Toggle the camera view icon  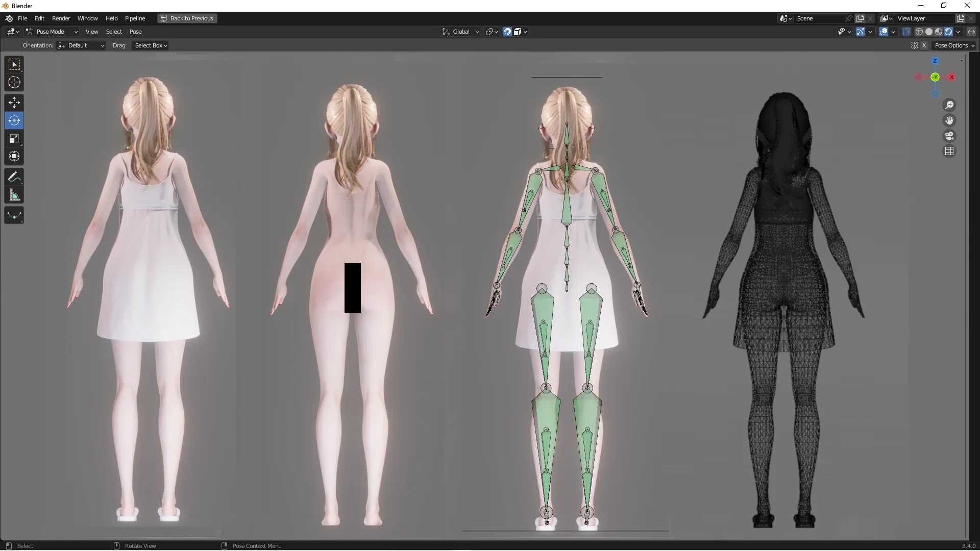pos(949,136)
